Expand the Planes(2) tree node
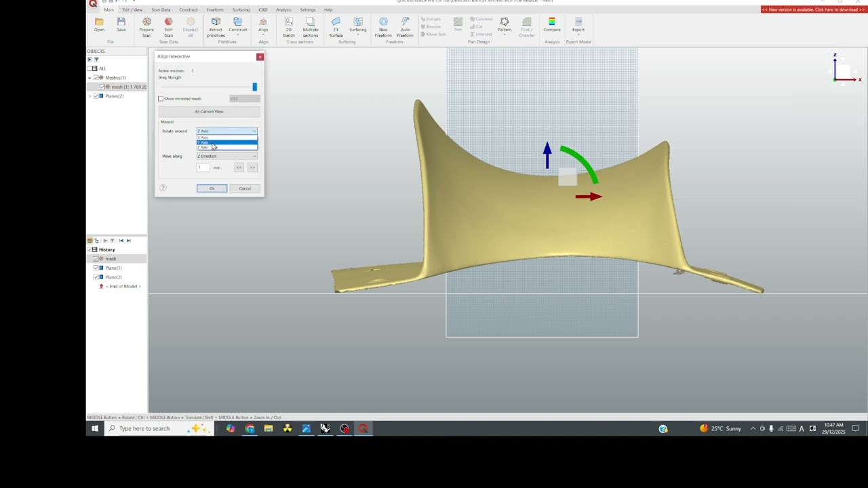The image size is (868, 488). 90,96
